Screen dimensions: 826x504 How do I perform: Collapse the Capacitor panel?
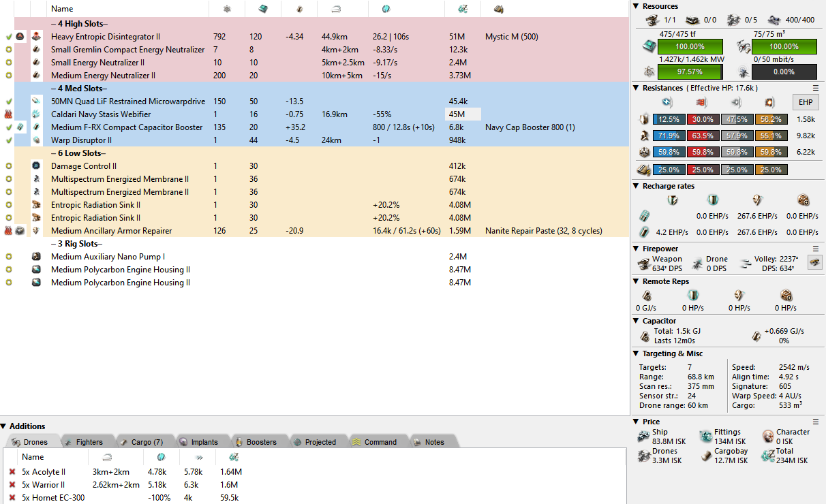637,321
